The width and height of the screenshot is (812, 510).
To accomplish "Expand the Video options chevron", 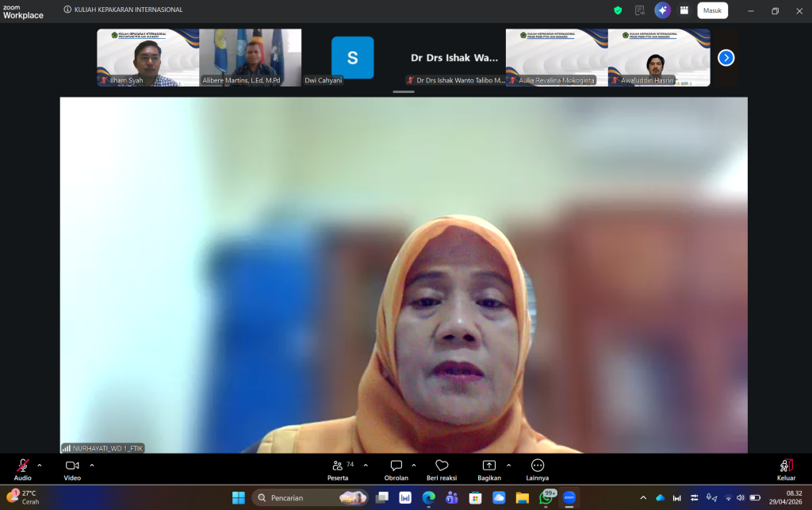I will tap(92, 466).
